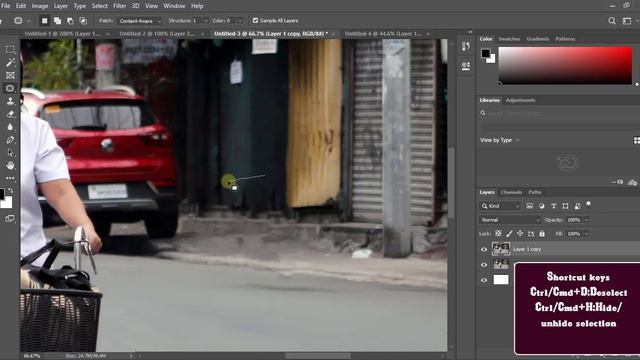640x360 pixels.
Task: Filter layers by type layers icon
Action: click(553, 206)
